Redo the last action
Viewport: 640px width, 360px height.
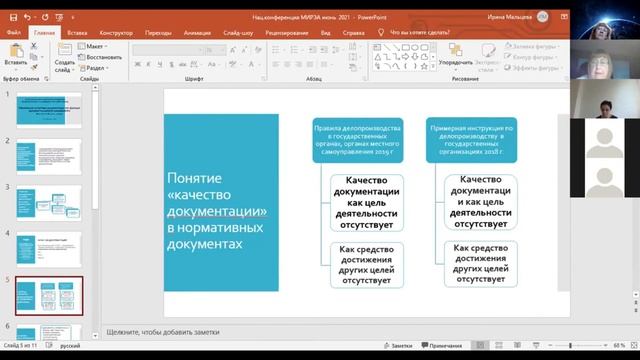tap(45, 17)
